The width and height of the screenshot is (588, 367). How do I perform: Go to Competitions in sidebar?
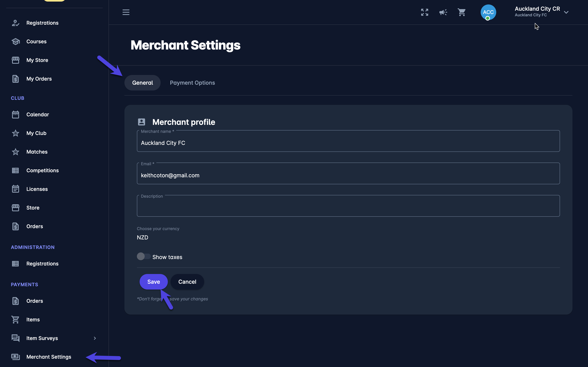coord(42,170)
